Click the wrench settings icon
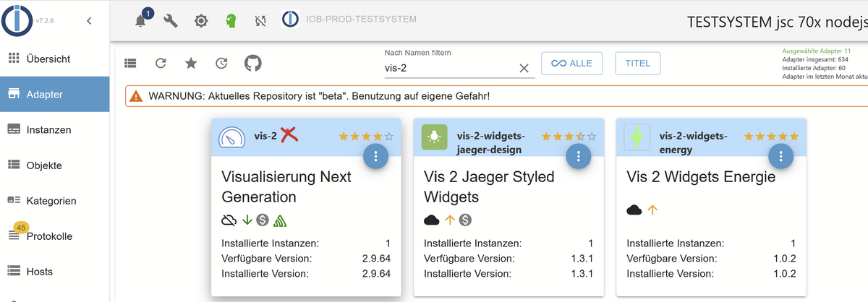This screenshot has height=302, width=868. tap(171, 21)
